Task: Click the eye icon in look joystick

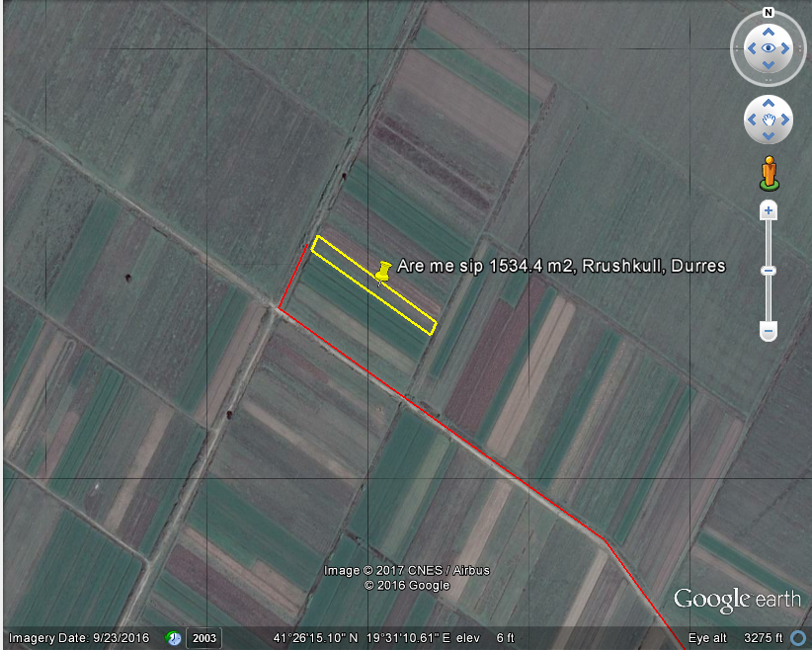Action: (x=769, y=48)
